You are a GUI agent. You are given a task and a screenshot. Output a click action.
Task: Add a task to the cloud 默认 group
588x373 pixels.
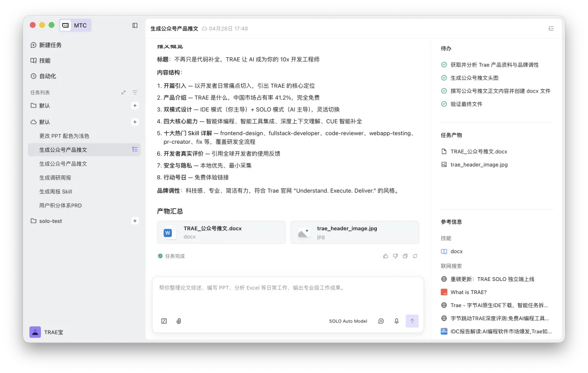pyautogui.click(x=134, y=122)
